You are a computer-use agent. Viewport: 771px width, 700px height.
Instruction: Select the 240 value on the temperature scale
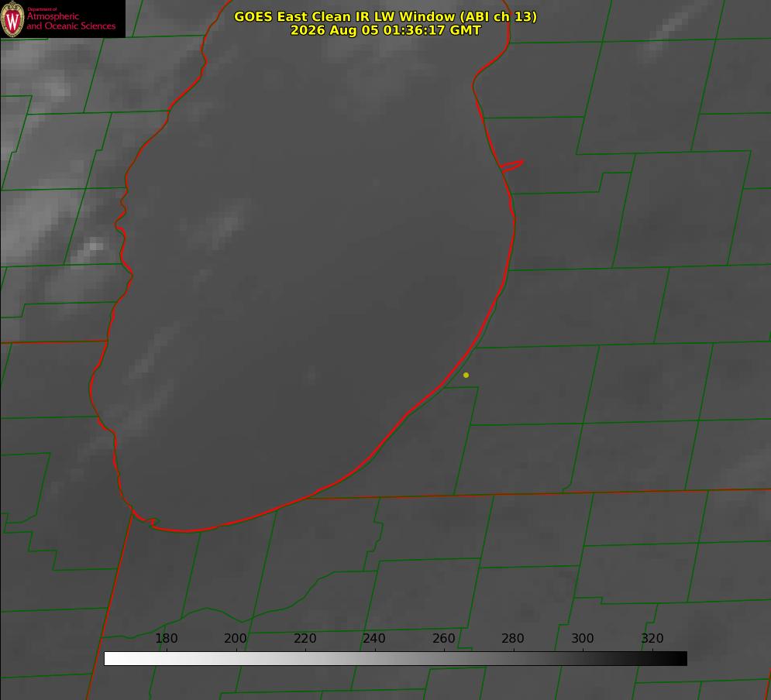[x=373, y=638]
